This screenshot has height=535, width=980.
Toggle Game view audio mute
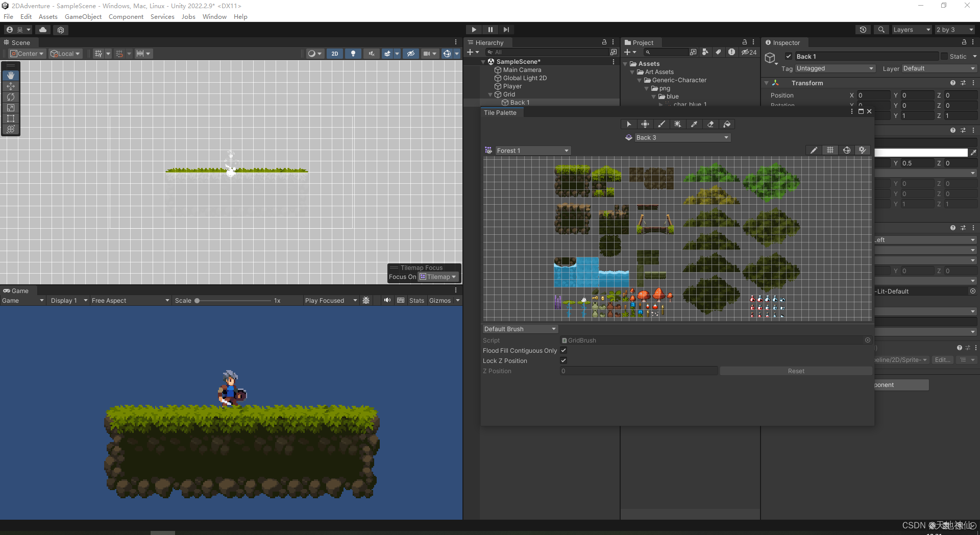coord(387,300)
